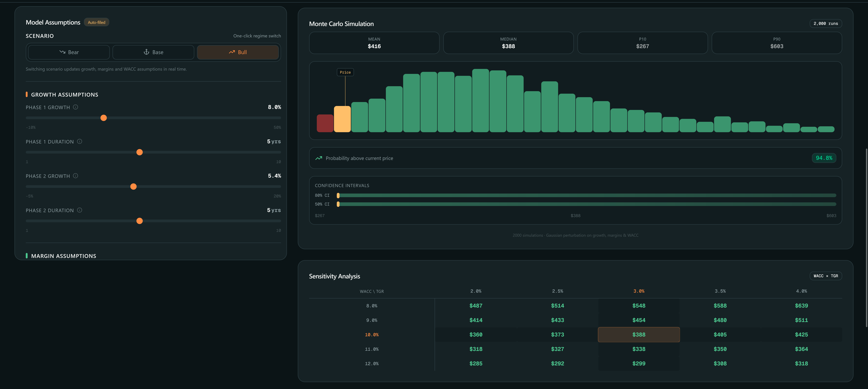Click the Phase 1 Growth info icon
The height and width of the screenshot is (389, 868).
(x=75, y=107)
